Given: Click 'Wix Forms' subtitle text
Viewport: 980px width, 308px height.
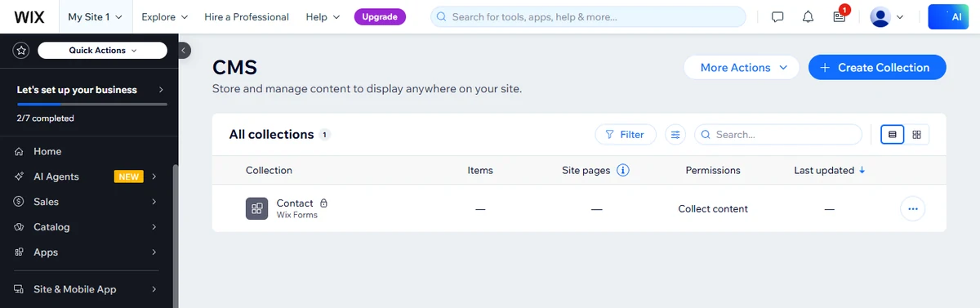Looking at the screenshot, I should pos(297,215).
